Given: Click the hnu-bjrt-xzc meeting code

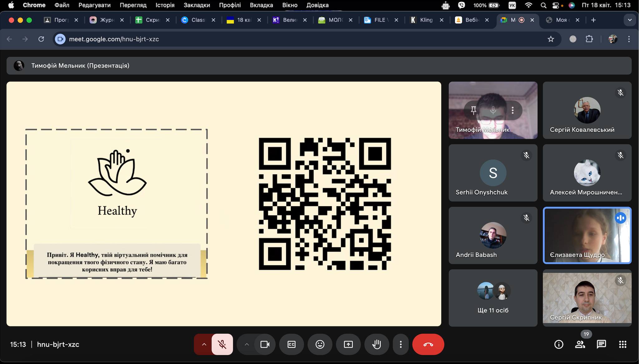Looking at the screenshot, I should [x=58, y=344].
